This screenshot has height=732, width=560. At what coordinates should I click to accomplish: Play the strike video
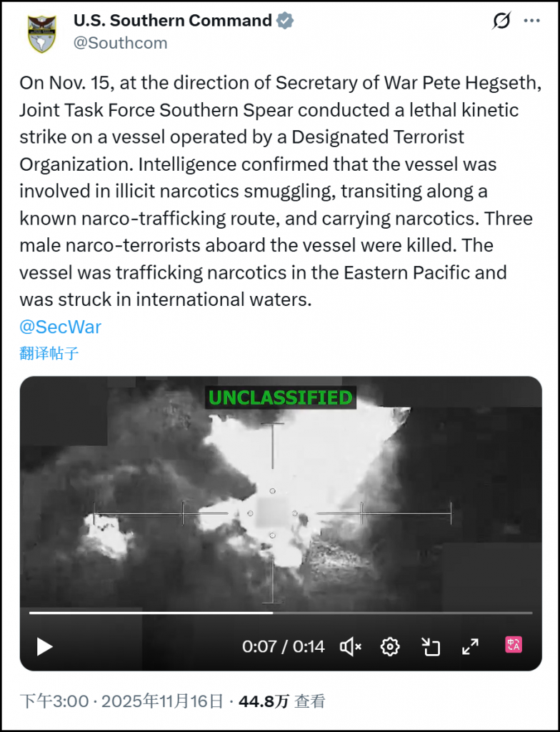(x=44, y=646)
